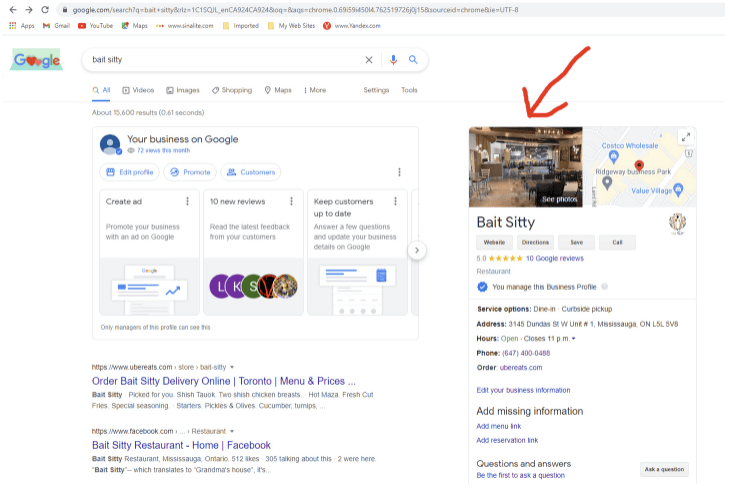The image size is (735, 489).
Task: Open the ubereats.com order link
Action: point(521,368)
